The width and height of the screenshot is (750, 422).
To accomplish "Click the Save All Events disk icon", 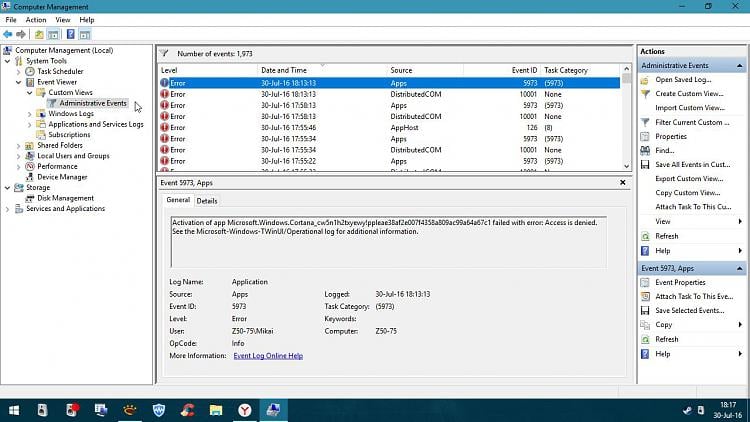I will (645, 165).
